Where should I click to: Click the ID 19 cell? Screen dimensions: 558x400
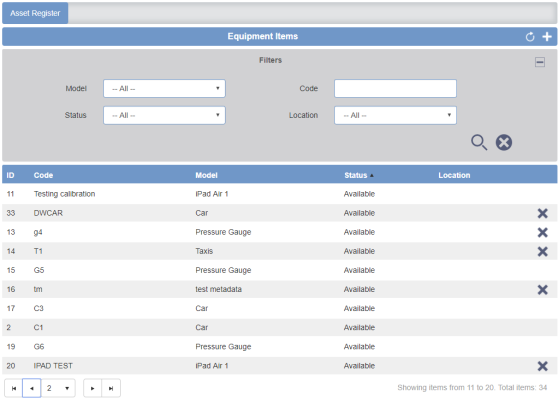tap(11, 347)
